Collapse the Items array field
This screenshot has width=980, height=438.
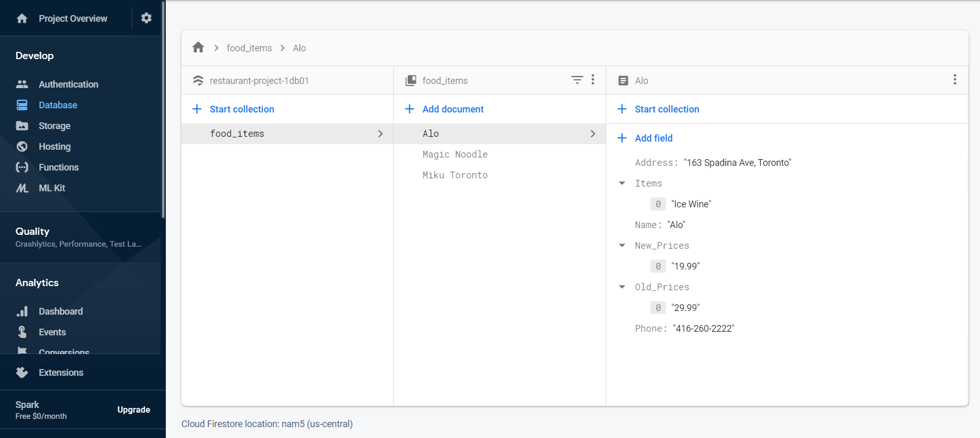tap(622, 183)
